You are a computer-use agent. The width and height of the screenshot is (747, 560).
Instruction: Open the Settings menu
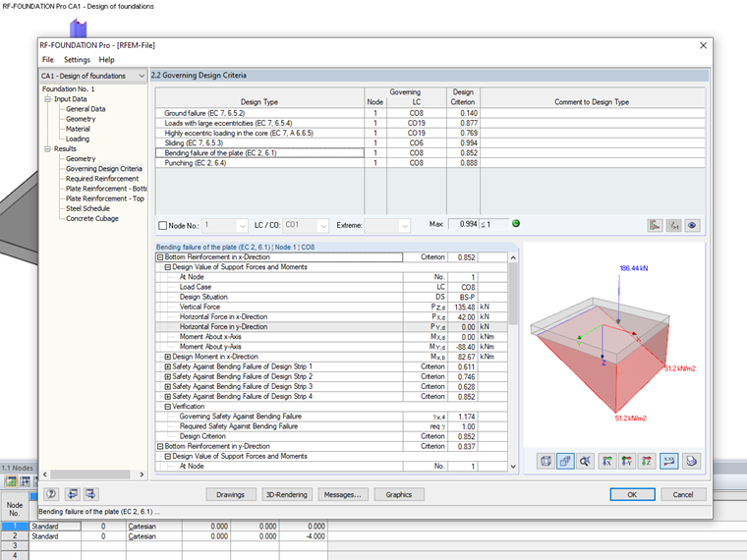click(77, 60)
